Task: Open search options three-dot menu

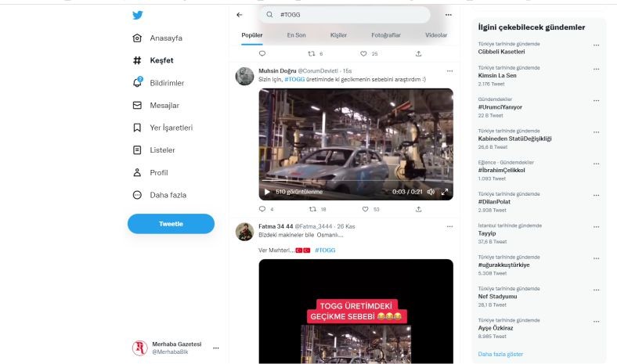Action: click(x=448, y=15)
